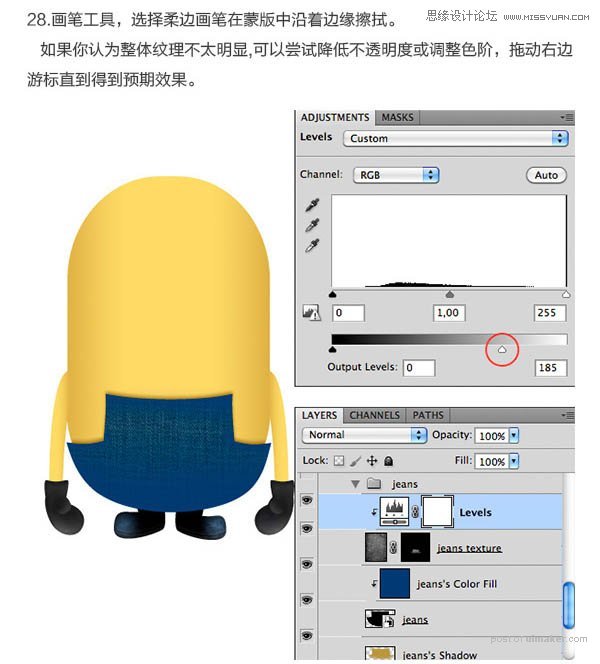
Task: Collapse the jeans layer group triangle
Action: (355, 484)
